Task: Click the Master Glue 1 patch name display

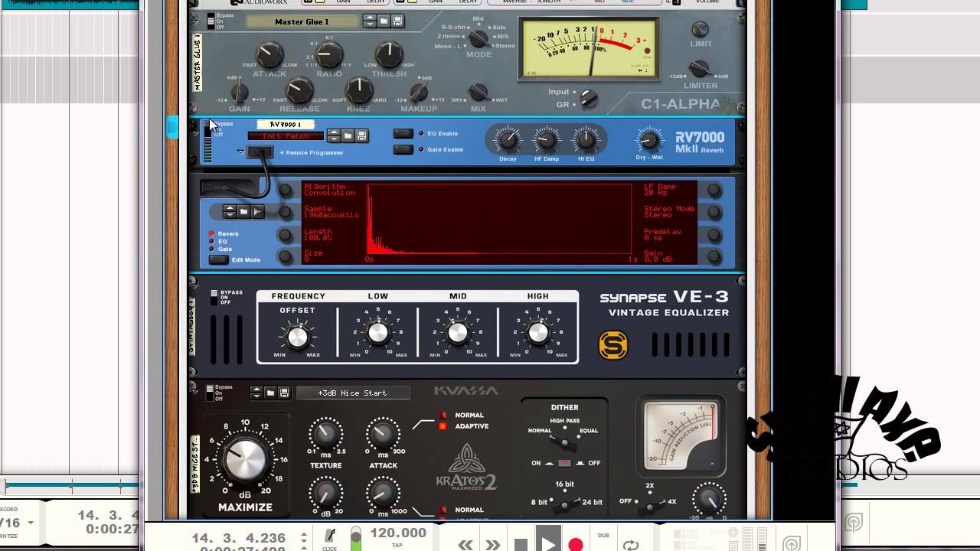Action: (302, 21)
